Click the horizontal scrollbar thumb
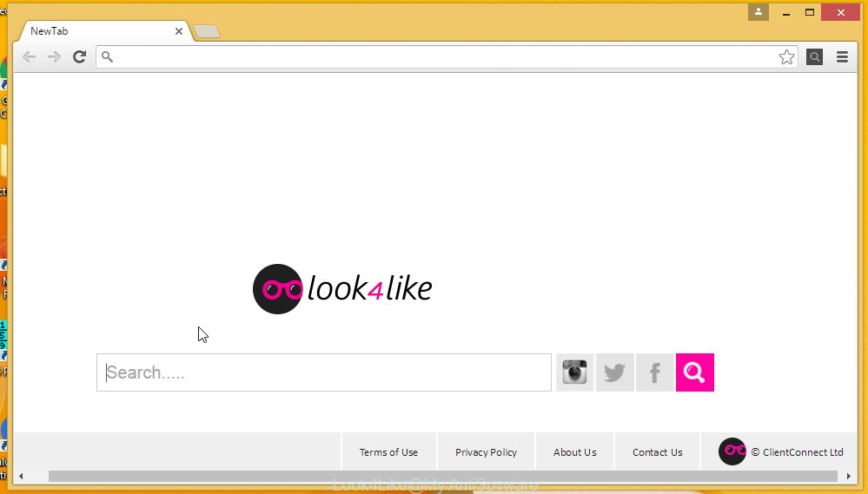The height and width of the screenshot is (494, 868). [443, 476]
